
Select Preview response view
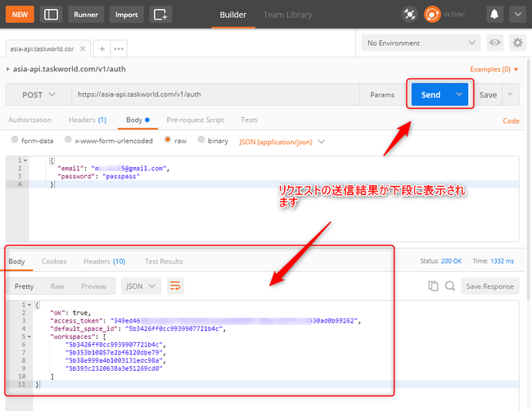pyautogui.click(x=93, y=287)
